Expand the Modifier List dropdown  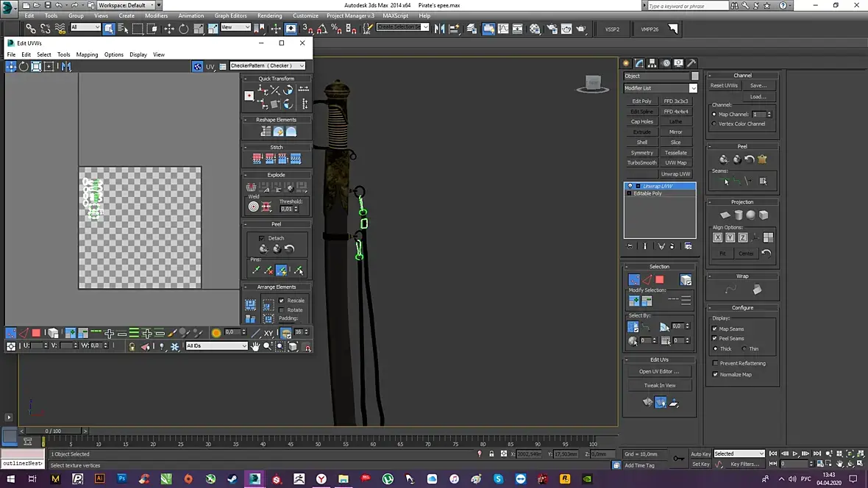point(660,88)
